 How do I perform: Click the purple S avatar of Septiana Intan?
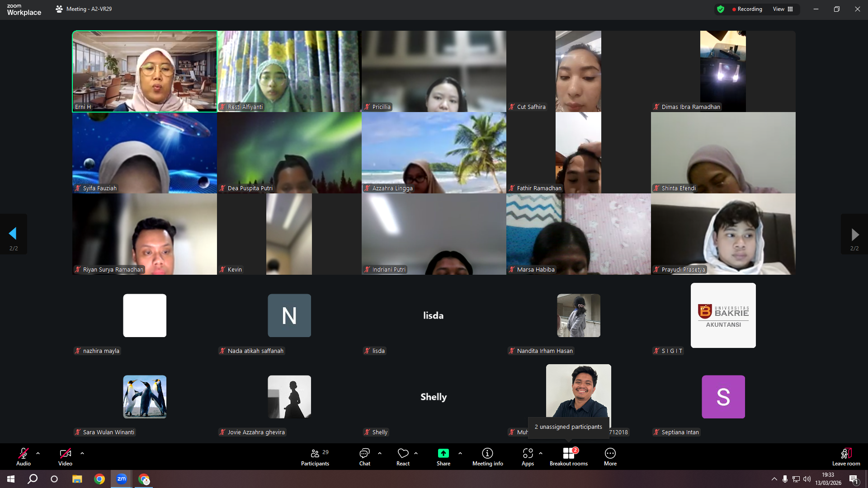[723, 397]
